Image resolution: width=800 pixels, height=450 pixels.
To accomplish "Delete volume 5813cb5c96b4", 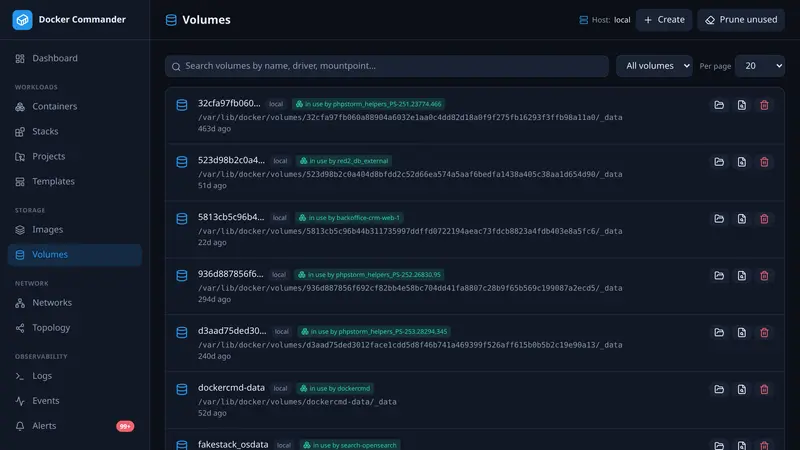I will click(x=764, y=219).
